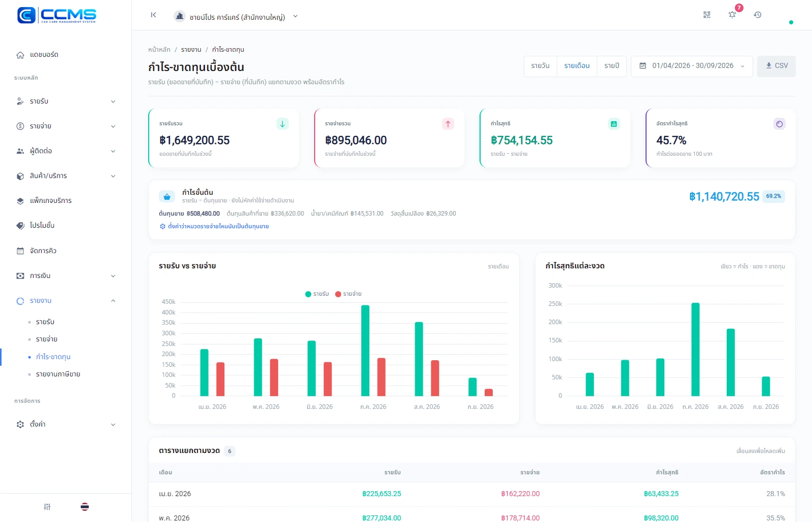Switch to the รายวัน (daily) view

click(x=540, y=66)
